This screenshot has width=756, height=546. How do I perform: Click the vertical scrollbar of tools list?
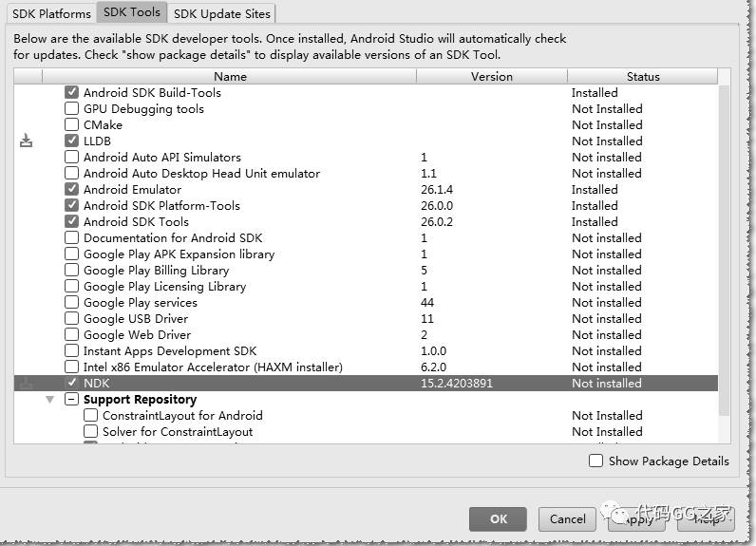coord(724,251)
